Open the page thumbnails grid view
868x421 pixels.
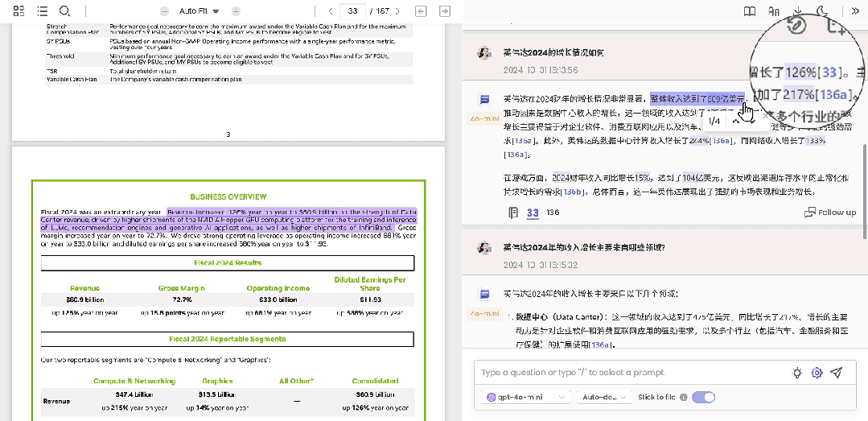coord(19,11)
